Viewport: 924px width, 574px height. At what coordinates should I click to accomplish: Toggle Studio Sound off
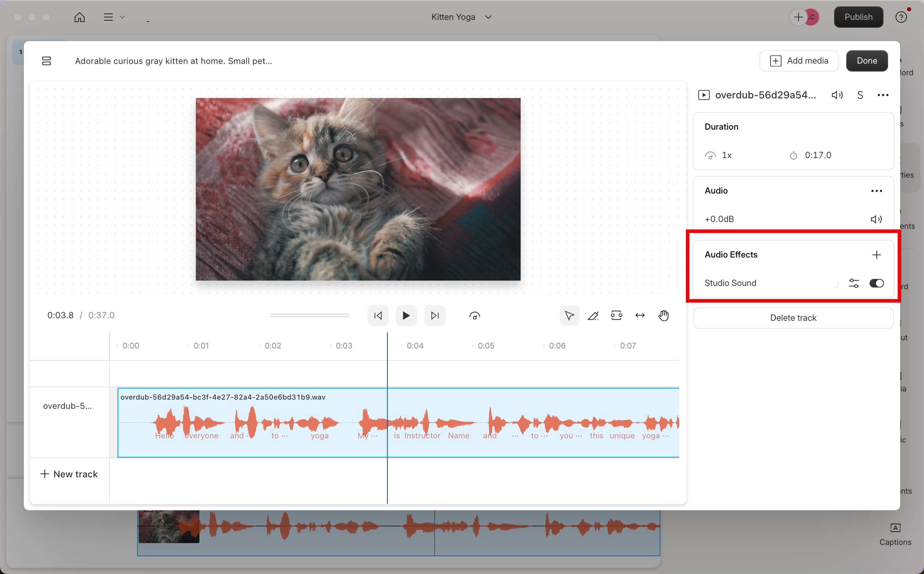click(876, 283)
